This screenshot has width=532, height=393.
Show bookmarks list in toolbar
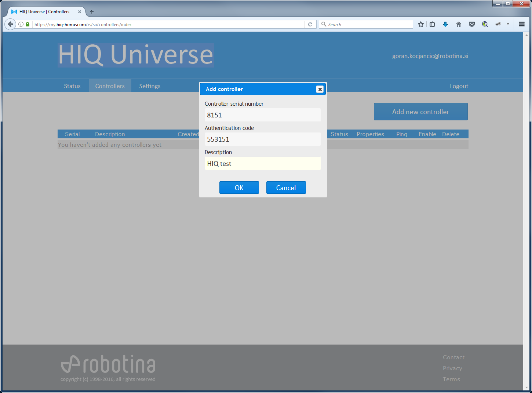click(x=432, y=24)
